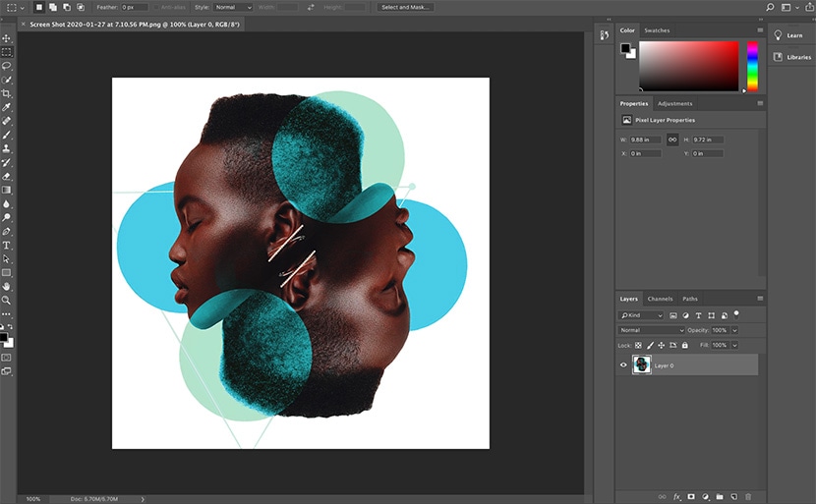Pick the Horizontal Type tool
Viewport: 816px width, 504px height.
[7, 245]
